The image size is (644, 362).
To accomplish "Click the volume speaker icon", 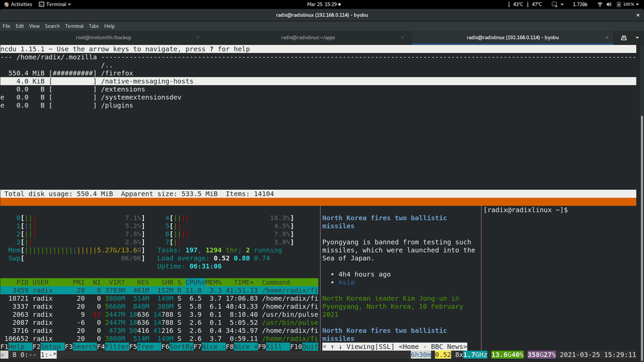I will 609,4.
